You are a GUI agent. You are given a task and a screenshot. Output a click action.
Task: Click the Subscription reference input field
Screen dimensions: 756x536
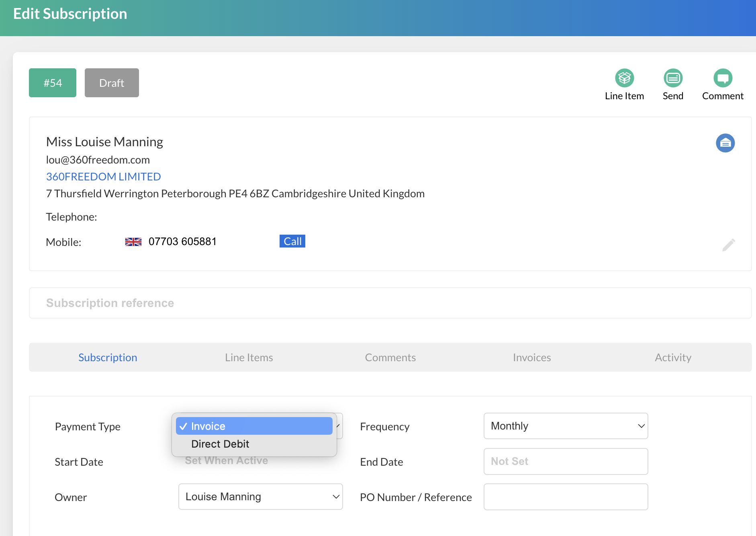point(390,303)
